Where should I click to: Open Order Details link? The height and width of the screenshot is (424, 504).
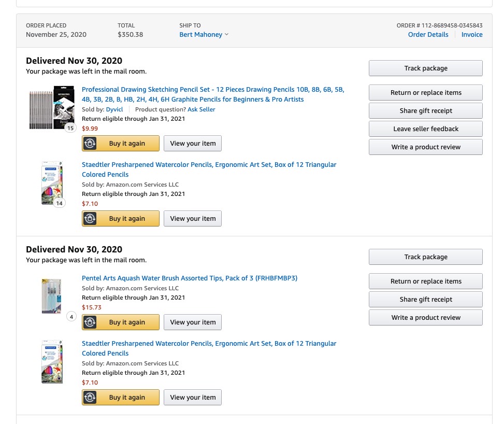point(428,34)
